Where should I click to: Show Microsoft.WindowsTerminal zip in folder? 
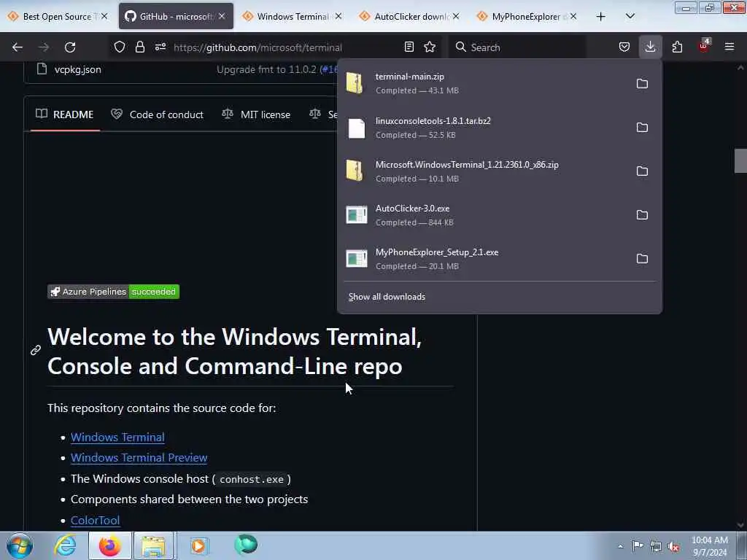642,171
